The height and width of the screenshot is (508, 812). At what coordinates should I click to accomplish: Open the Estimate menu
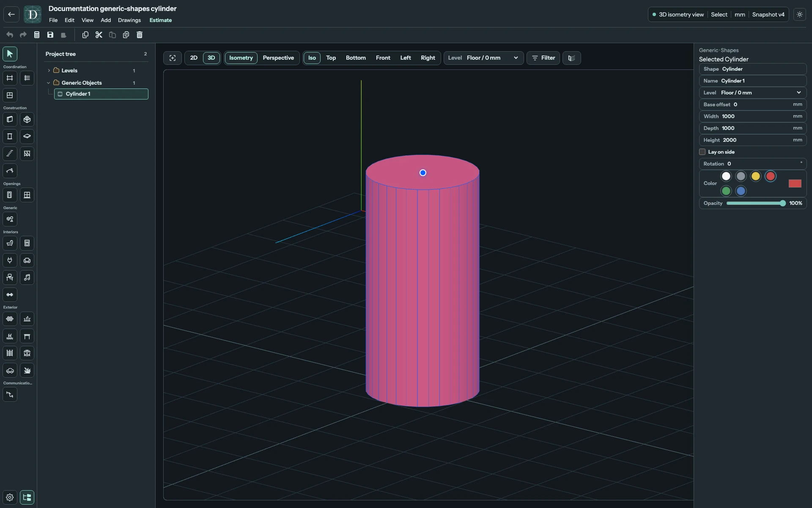pos(161,20)
